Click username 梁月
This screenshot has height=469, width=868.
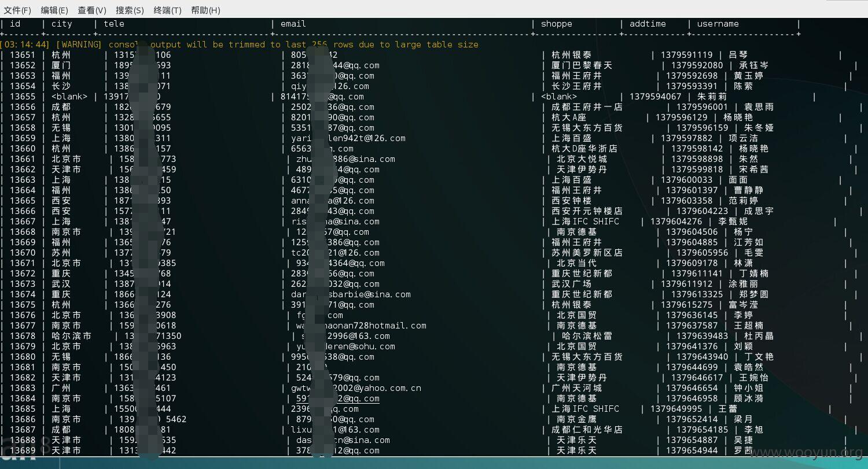[x=743, y=419]
